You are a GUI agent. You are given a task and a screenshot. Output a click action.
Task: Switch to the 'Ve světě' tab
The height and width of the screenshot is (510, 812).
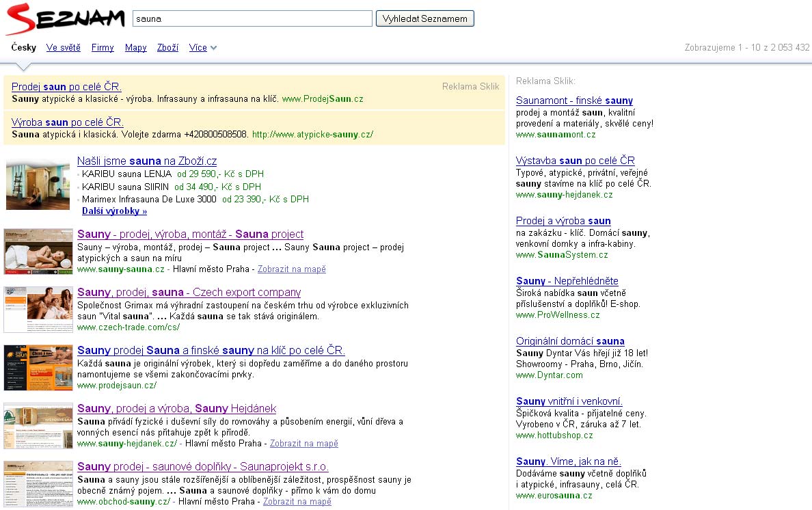point(63,48)
